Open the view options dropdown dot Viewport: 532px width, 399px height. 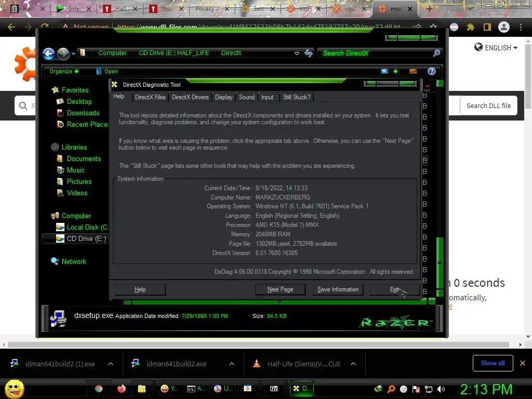coord(395,71)
